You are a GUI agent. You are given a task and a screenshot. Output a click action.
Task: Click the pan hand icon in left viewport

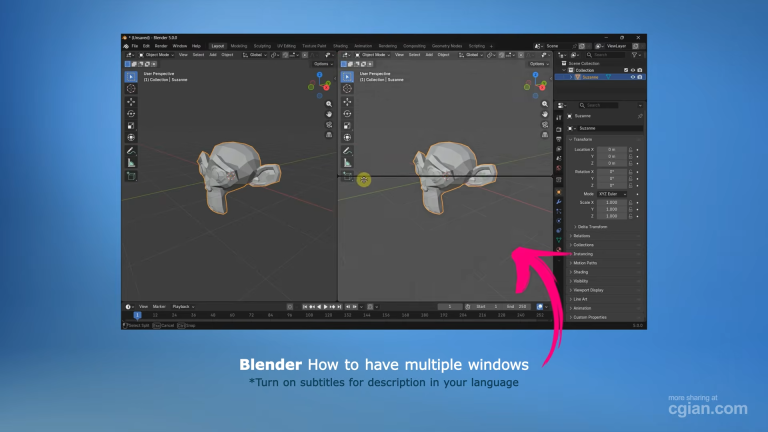click(329, 114)
